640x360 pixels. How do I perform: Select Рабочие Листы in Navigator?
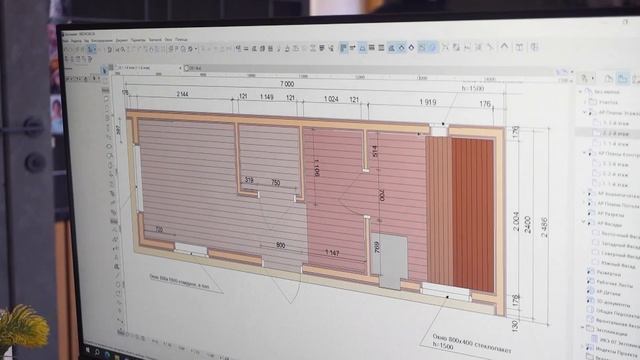[614, 283]
